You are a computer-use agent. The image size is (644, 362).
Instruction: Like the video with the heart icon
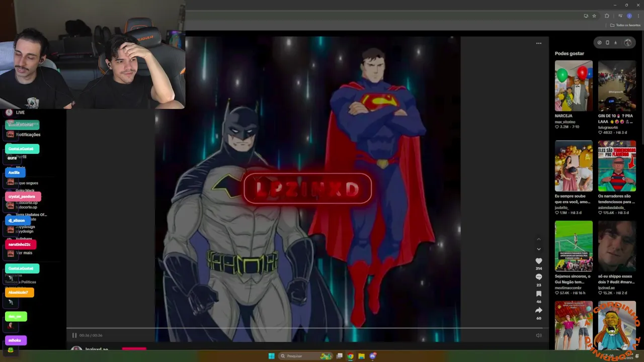coord(538,261)
